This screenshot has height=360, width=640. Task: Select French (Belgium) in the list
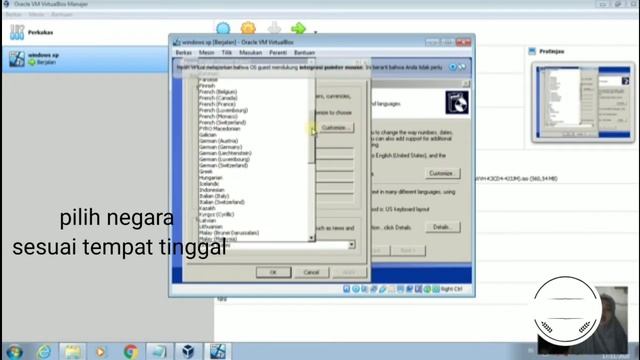coord(218,92)
